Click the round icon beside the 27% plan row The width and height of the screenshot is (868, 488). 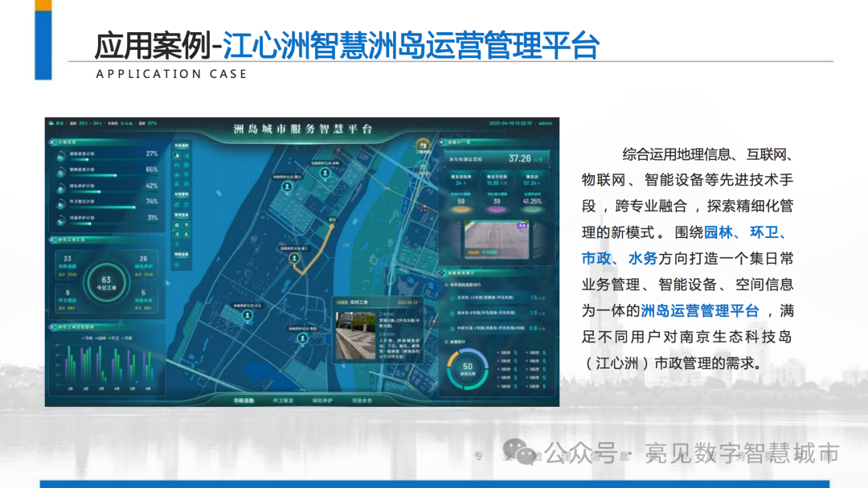[x=60, y=157]
